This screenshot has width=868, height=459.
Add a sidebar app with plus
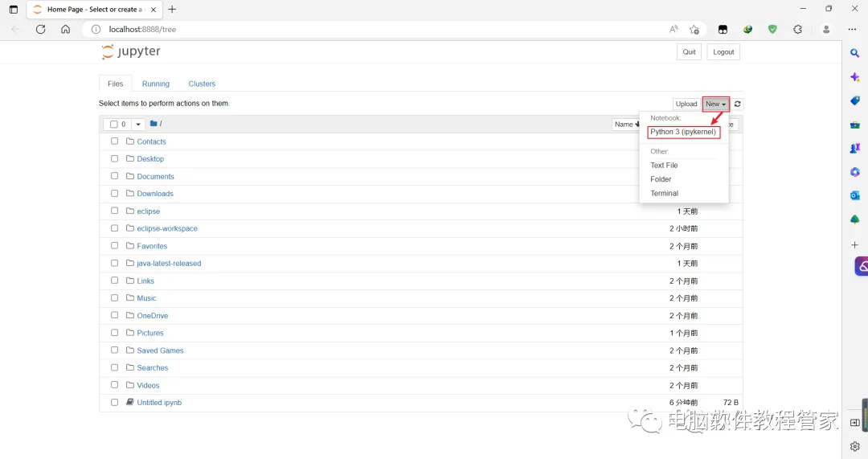854,244
